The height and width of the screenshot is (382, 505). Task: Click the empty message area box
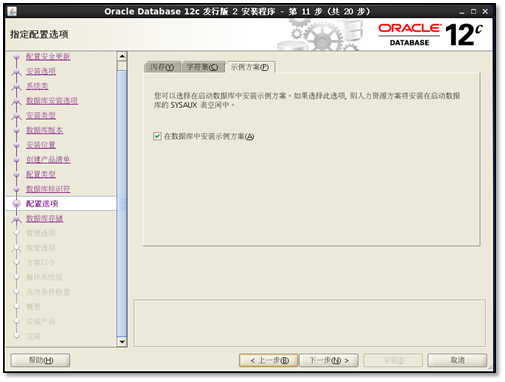click(310, 323)
